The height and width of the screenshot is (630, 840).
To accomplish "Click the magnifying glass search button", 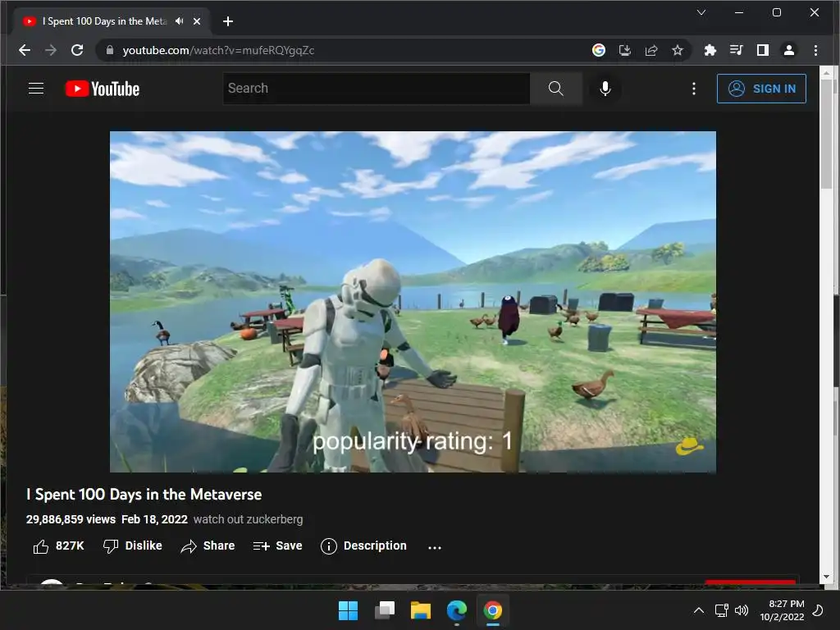I will point(556,89).
